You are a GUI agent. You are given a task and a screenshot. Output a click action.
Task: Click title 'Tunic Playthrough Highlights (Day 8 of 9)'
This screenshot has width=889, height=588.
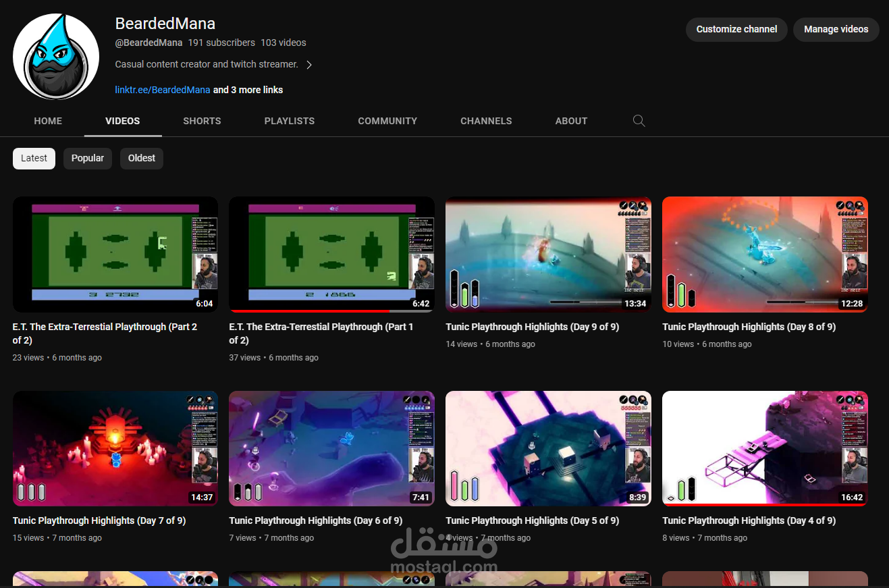click(749, 327)
